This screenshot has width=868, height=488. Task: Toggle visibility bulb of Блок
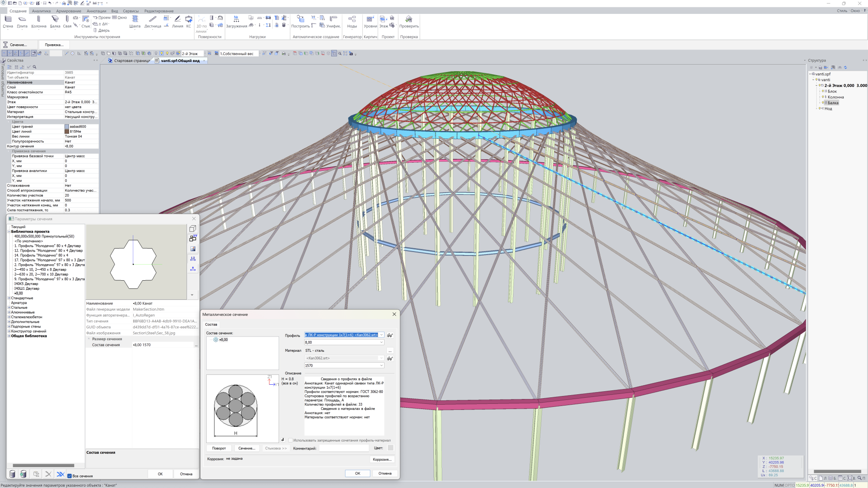click(823, 92)
